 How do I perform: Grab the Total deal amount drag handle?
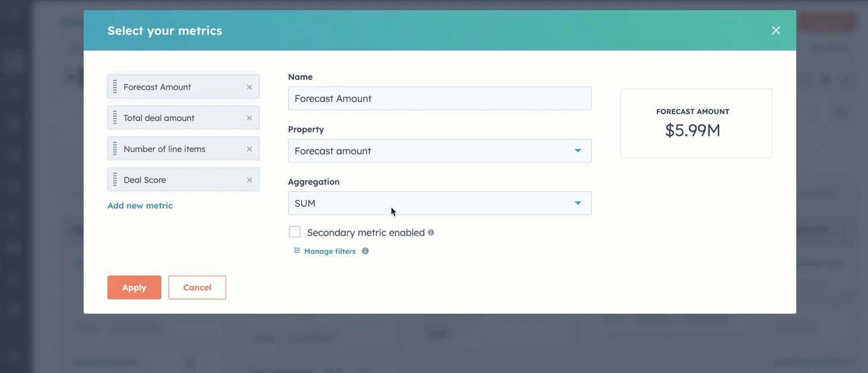115,118
